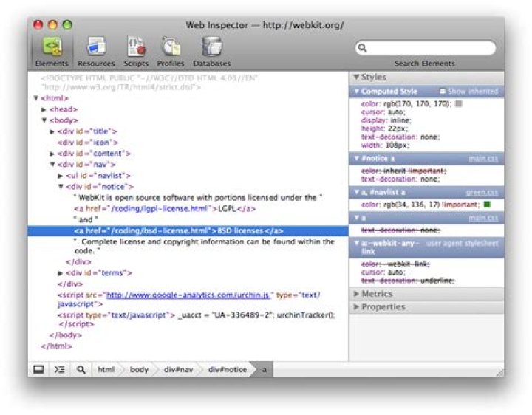Open main.css link beside #notice a

click(x=483, y=159)
